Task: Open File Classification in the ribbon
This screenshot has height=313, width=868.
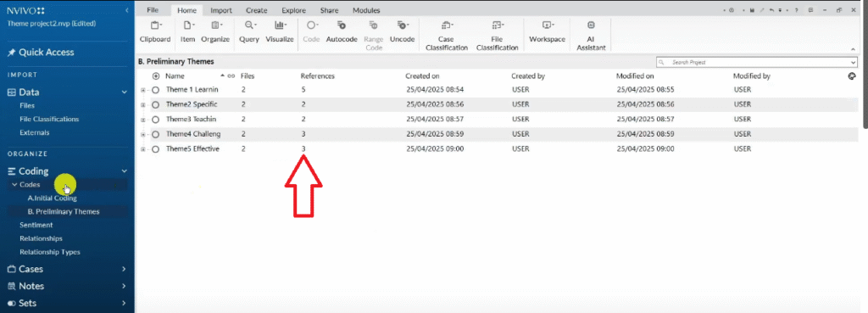Action: [497, 36]
